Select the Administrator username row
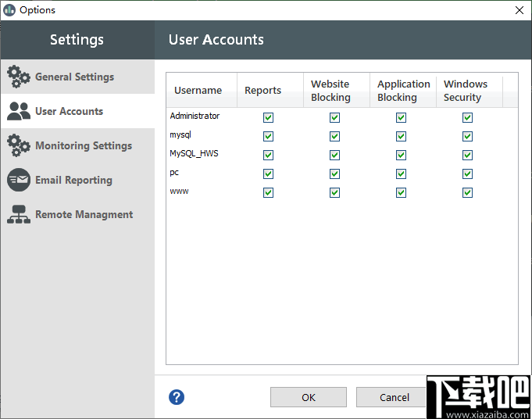This screenshot has width=532, height=419. pyautogui.click(x=195, y=116)
